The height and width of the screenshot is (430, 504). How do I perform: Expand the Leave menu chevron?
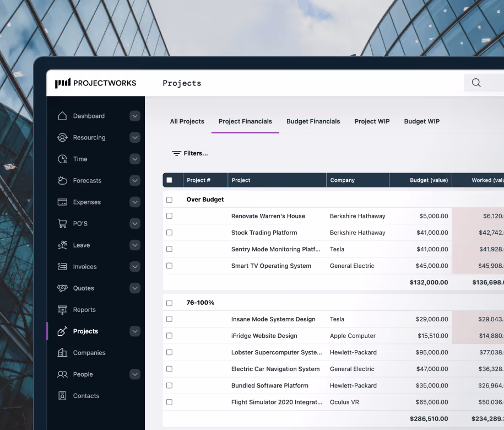tap(135, 245)
